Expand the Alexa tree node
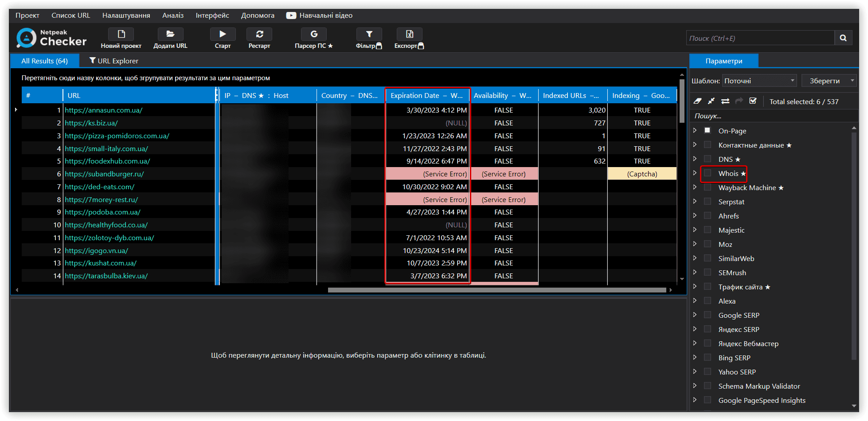Viewport: 868px width, 421px height. (x=695, y=300)
